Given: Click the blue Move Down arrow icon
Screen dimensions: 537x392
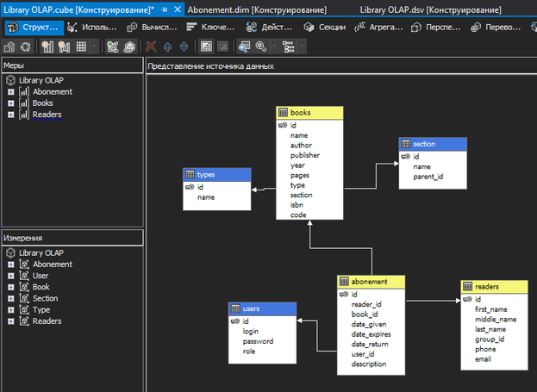Looking at the screenshot, I should point(184,46).
